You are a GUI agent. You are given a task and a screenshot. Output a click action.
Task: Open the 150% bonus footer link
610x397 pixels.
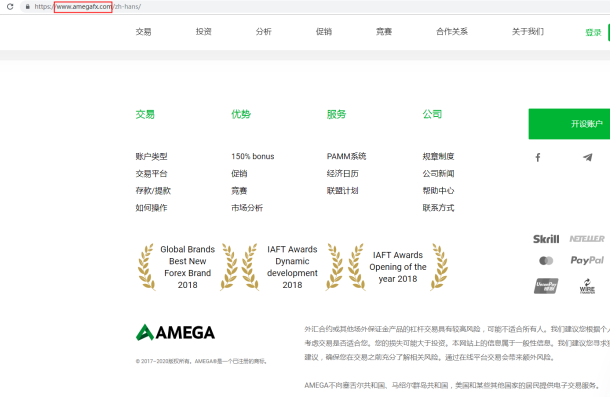pyautogui.click(x=252, y=156)
